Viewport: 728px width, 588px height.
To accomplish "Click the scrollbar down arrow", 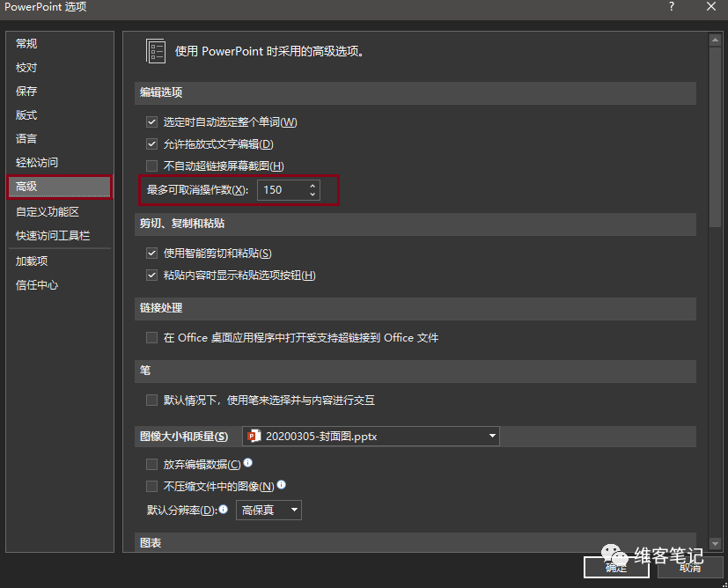I will click(x=715, y=543).
